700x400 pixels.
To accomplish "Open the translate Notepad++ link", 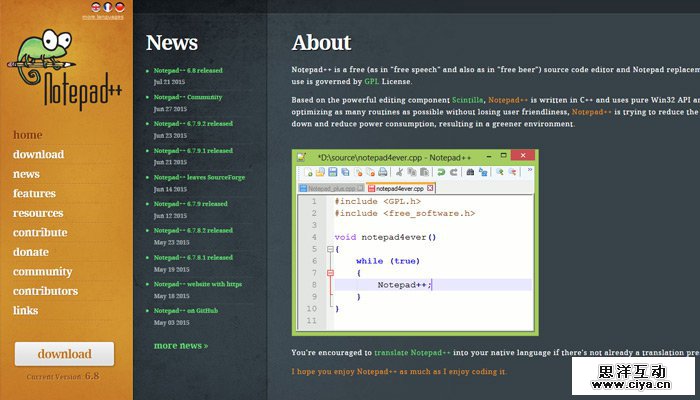I will coord(412,352).
